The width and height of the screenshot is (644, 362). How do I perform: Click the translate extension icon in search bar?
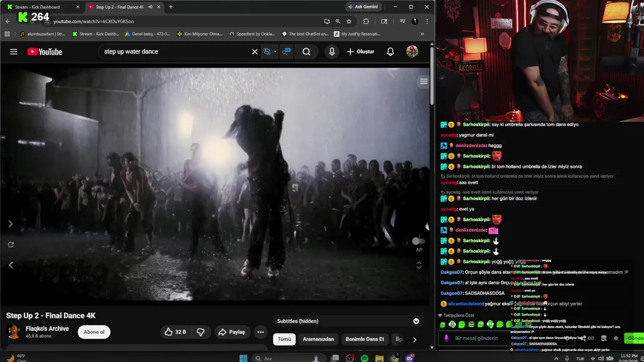(x=267, y=52)
